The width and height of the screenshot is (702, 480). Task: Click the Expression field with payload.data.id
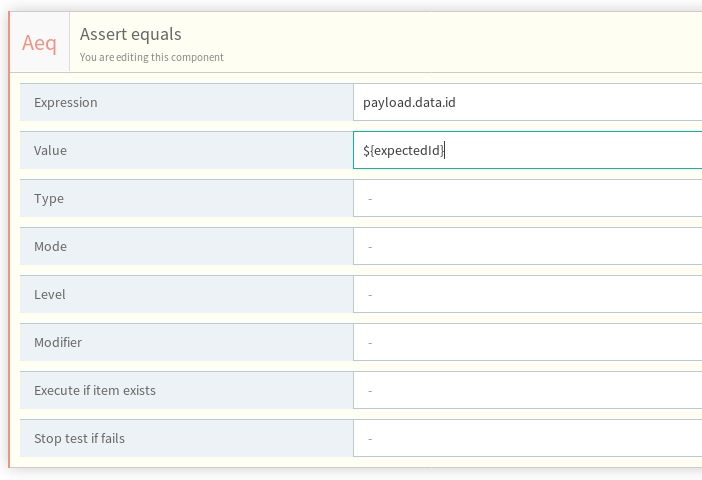click(x=527, y=102)
